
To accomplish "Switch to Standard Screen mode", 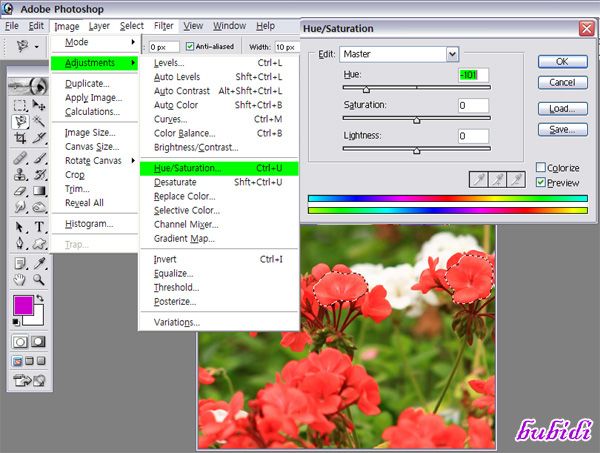I will [17, 361].
